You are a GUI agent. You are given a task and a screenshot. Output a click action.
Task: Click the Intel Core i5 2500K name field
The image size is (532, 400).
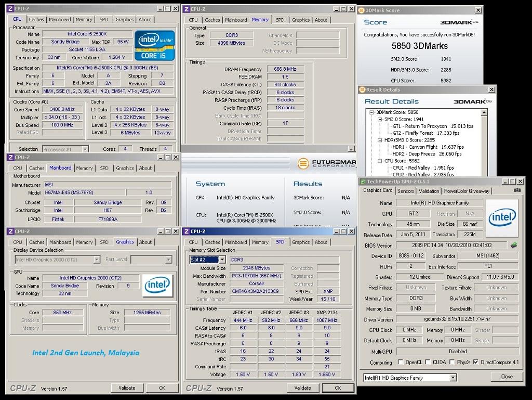(87, 34)
